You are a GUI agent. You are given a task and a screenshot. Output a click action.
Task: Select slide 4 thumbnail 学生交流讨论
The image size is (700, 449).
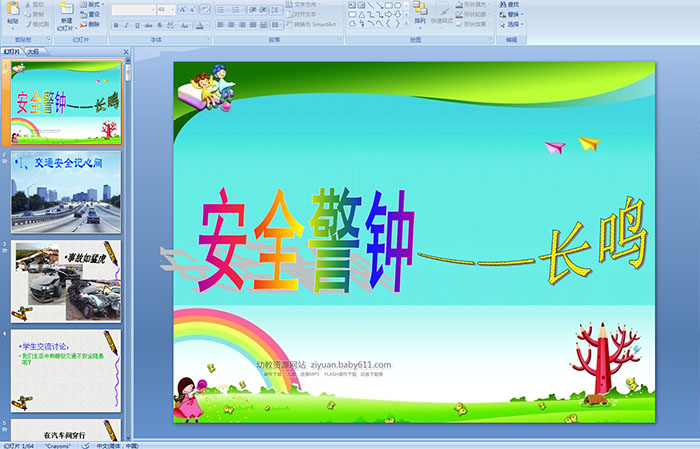pos(66,370)
